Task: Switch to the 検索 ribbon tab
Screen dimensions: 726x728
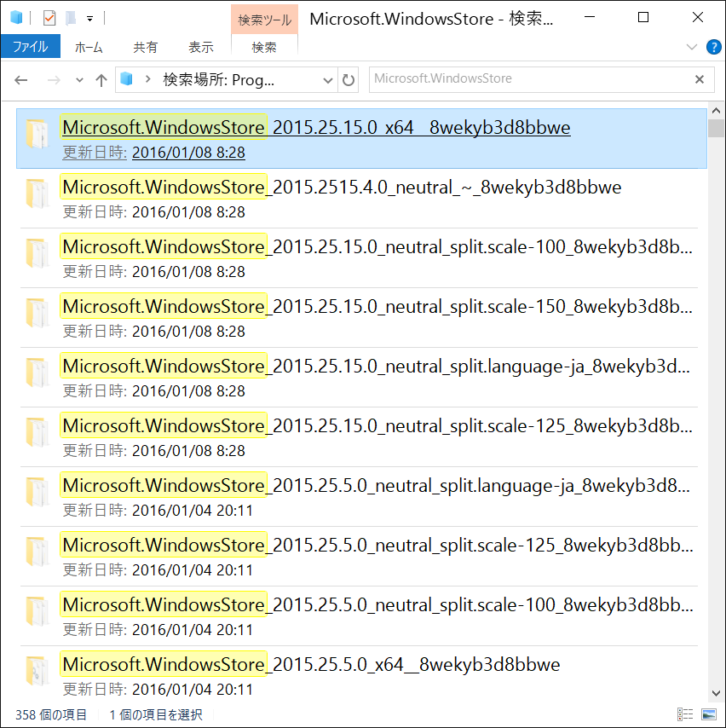Action: pyautogui.click(x=264, y=47)
